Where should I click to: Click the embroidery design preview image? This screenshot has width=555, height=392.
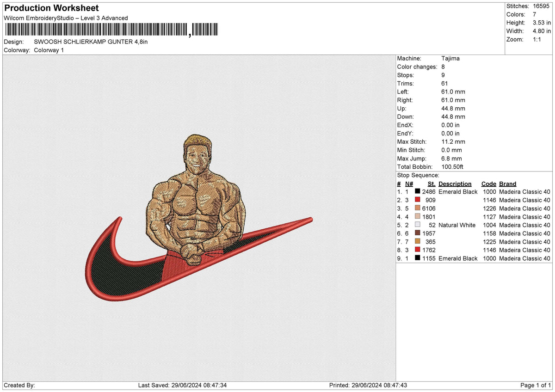[199, 218]
